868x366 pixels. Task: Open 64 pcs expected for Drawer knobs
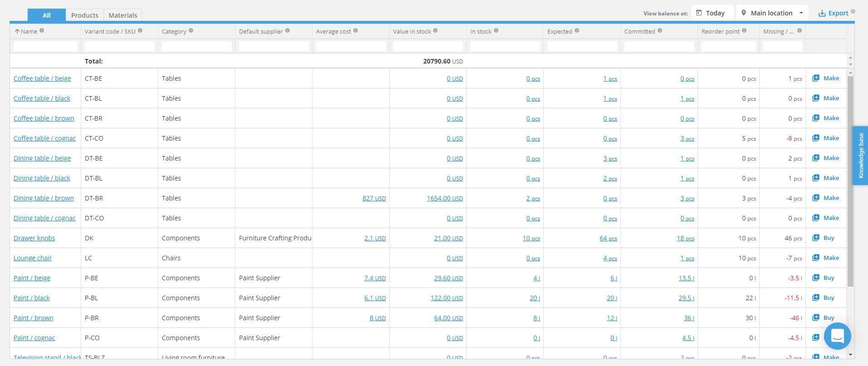(608, 238)
